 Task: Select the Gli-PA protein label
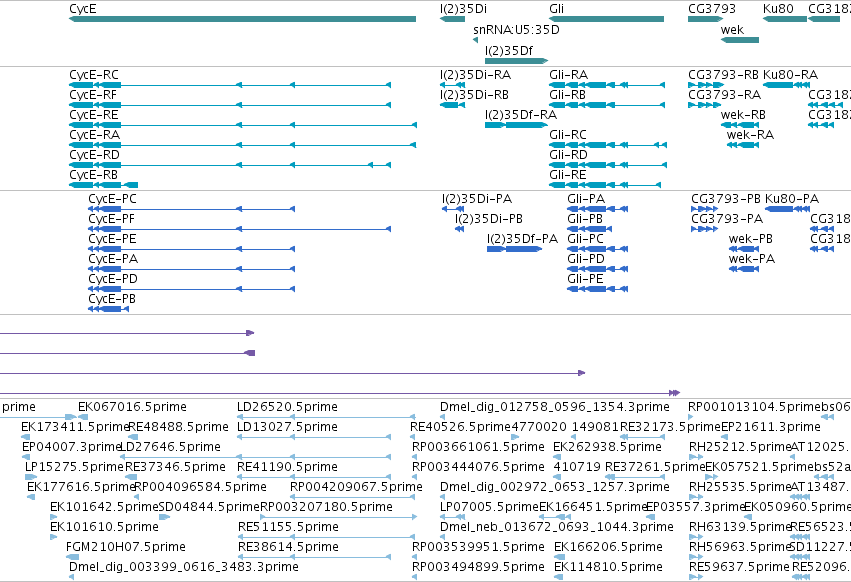[x=586, y=199]
